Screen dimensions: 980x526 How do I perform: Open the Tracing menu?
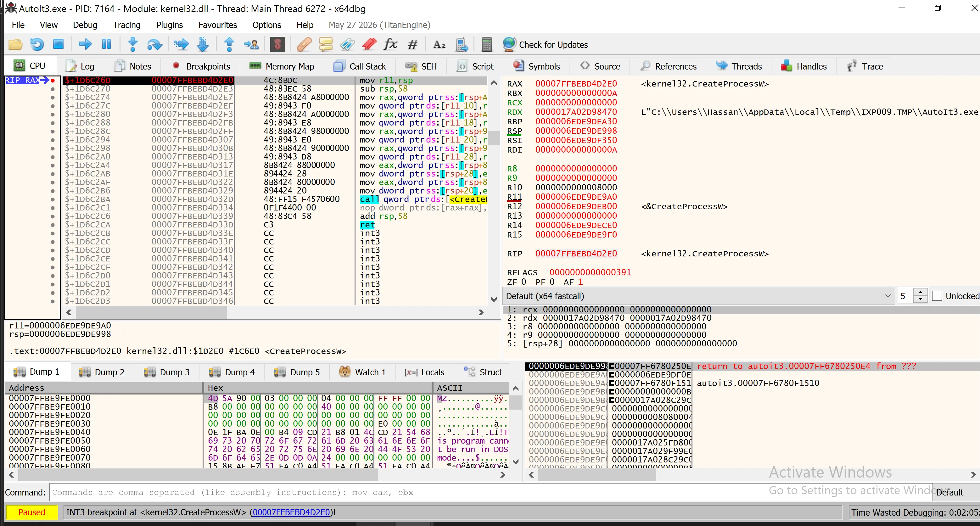[126, 25]
